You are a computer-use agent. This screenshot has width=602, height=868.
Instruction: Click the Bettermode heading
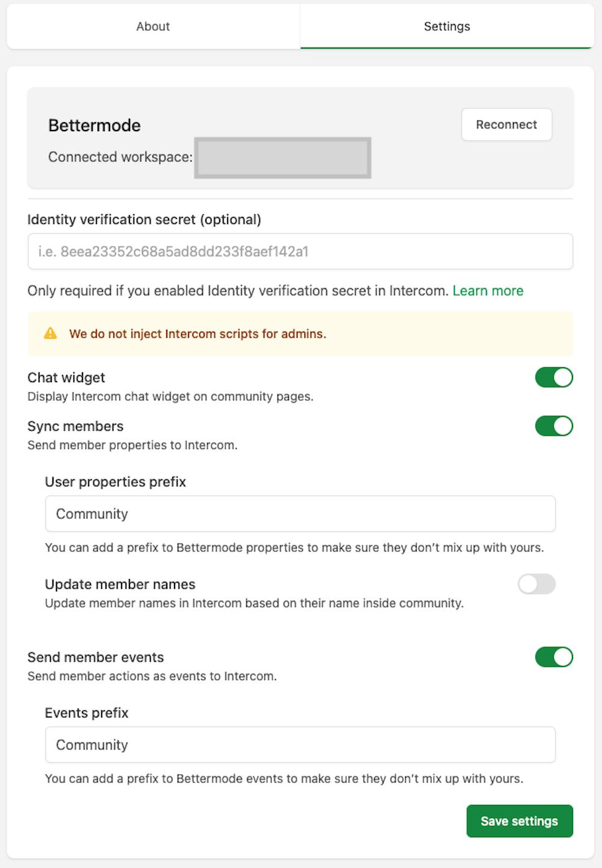point(95,125)
